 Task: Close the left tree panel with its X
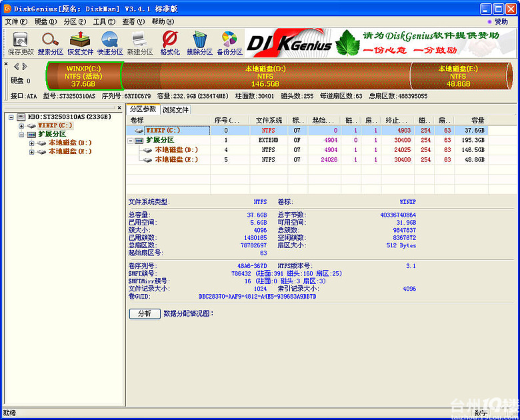pyautogui.click(x=120, y=107)
